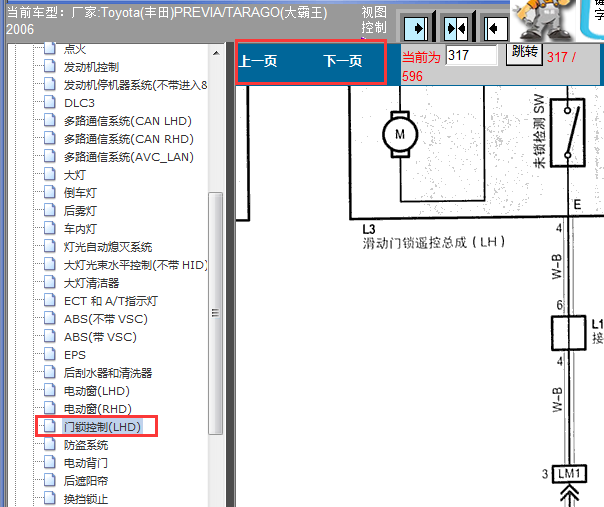This screenshot has height=507, width=604.
Task: Click document icon beside 倒车灯
Action: (x=50, y=192)
